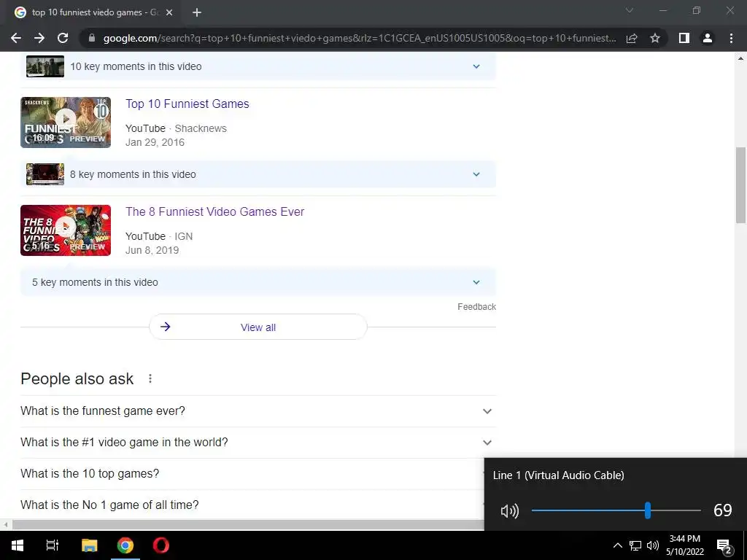The width and height of the screenshot is (747, 560).
Task: Expand '8 key moments in this video'
Action: tap(258, 174)
